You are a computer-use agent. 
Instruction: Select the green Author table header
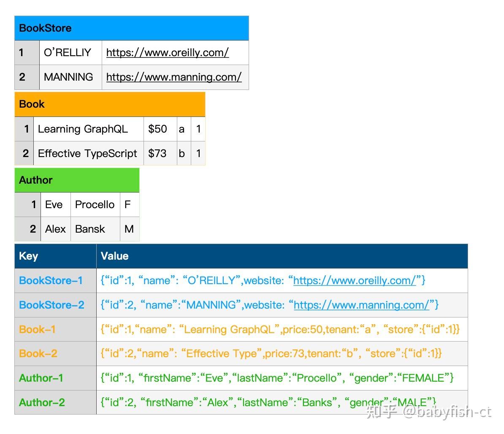point(77,180)
